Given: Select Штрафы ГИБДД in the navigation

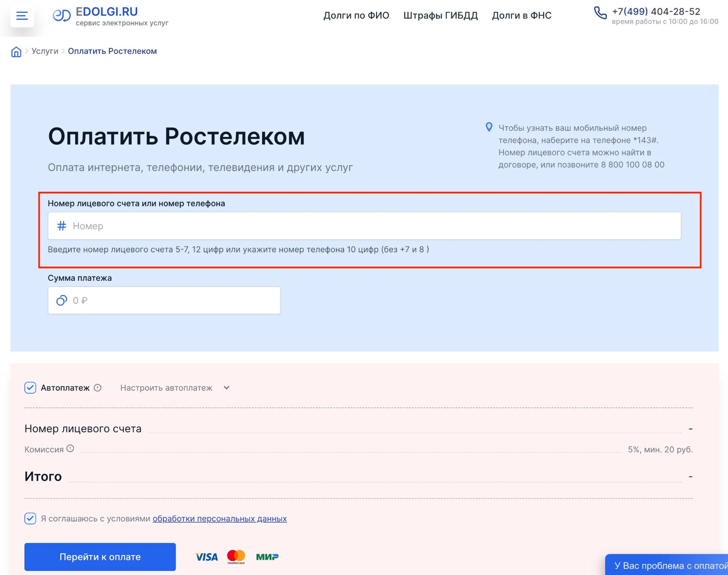Looking at the screenshot, I should 440,15.
